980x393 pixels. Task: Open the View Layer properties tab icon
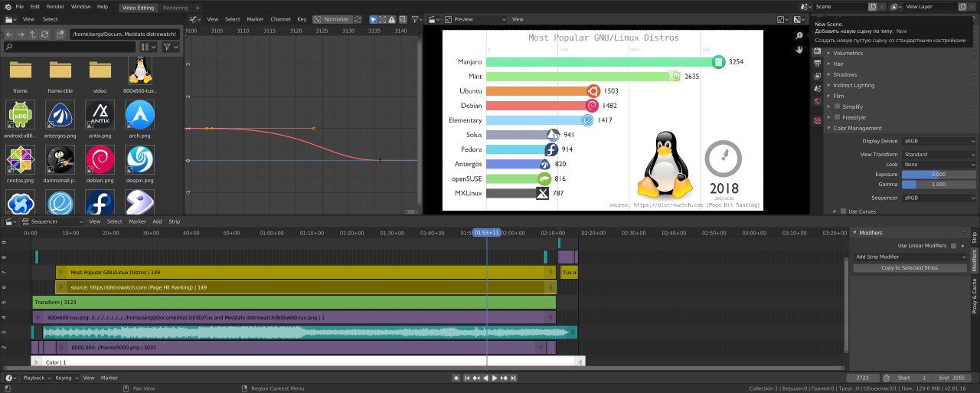(x=818, y=75)
